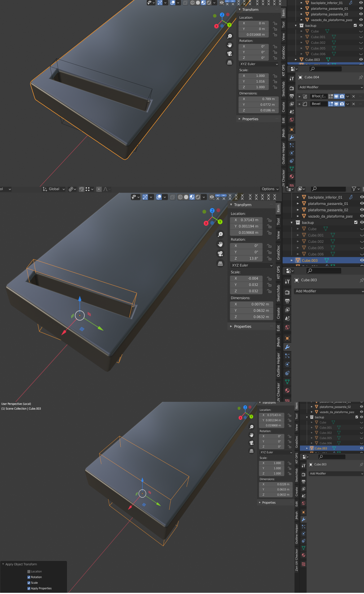Toggle BTool modifier viewport display icon
The image size is (364, 594).
click(x=336, y=96)
